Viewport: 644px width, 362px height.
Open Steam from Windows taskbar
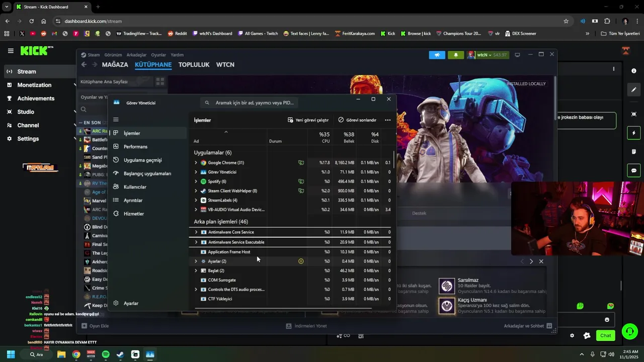point(120,354)
